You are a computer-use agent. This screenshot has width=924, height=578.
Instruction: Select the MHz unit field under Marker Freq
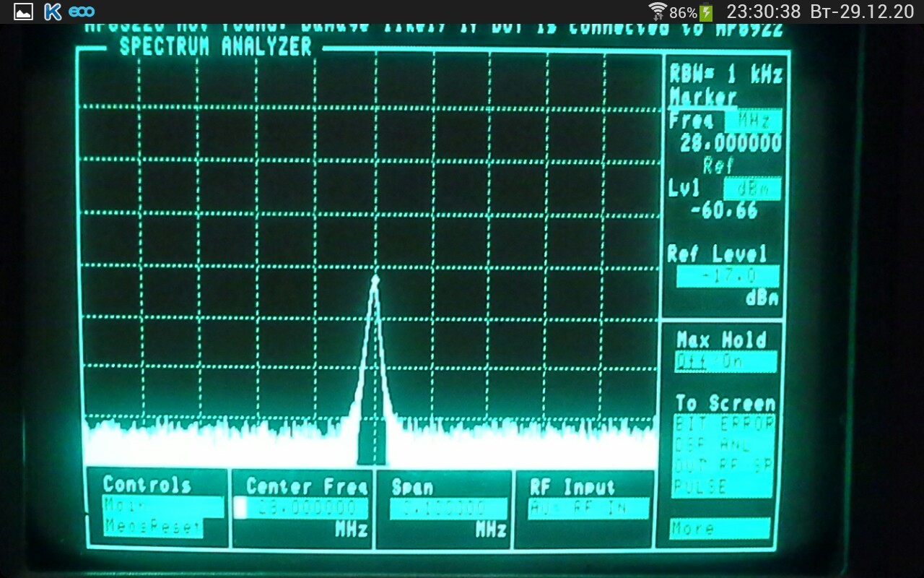tap(752, 121)
